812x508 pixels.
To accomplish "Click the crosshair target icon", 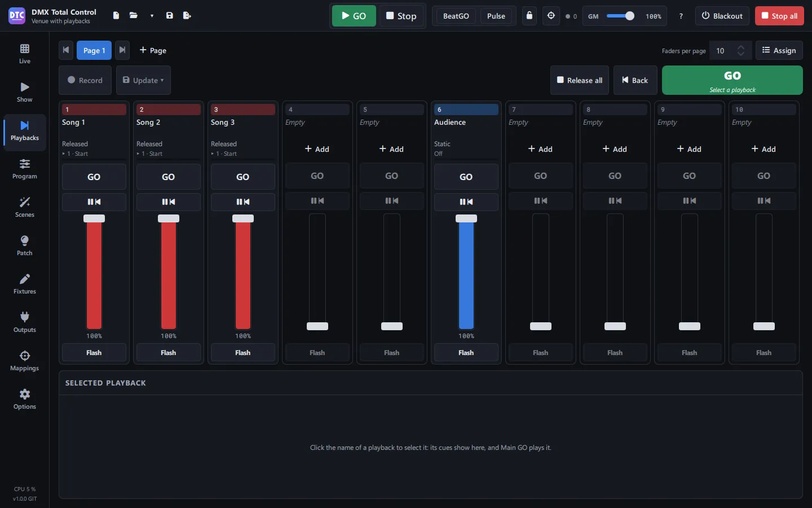I will coord(551,16).
